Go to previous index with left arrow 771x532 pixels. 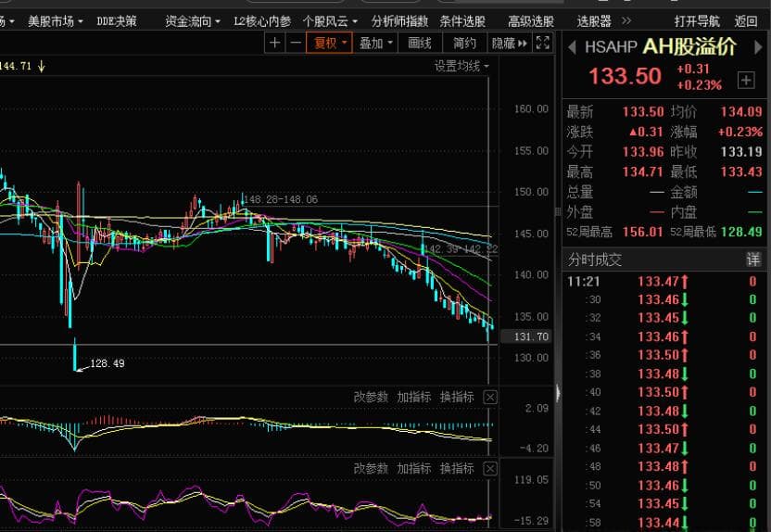click(572, 47)
